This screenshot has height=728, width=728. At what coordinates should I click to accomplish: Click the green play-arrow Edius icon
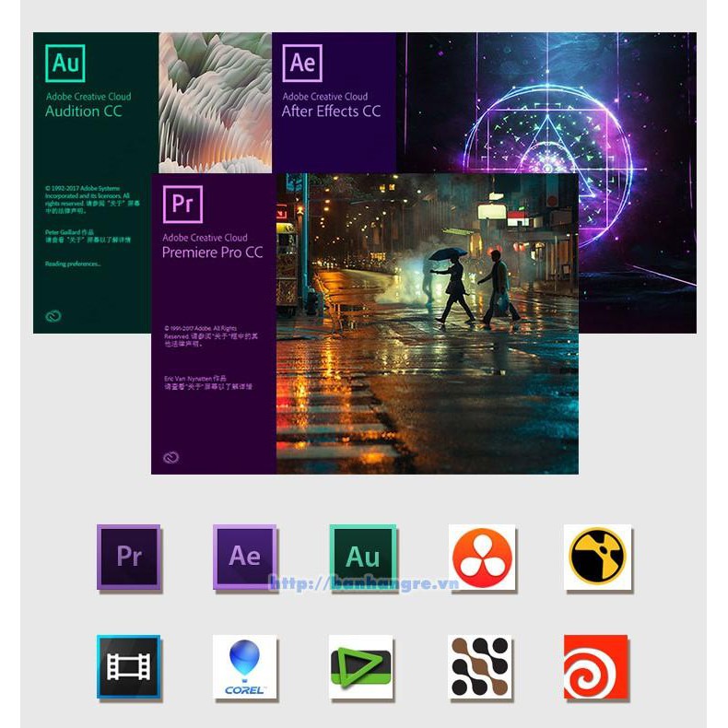tap(361, 666)
